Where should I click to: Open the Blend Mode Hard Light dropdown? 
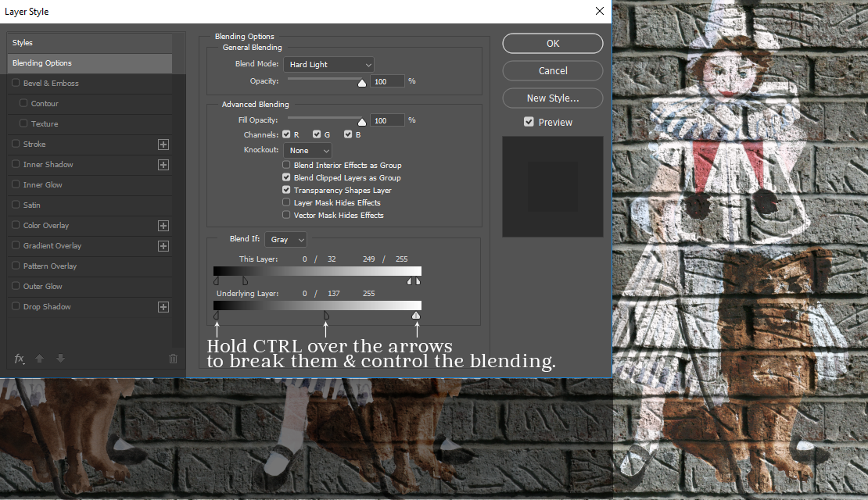point(328,65)
